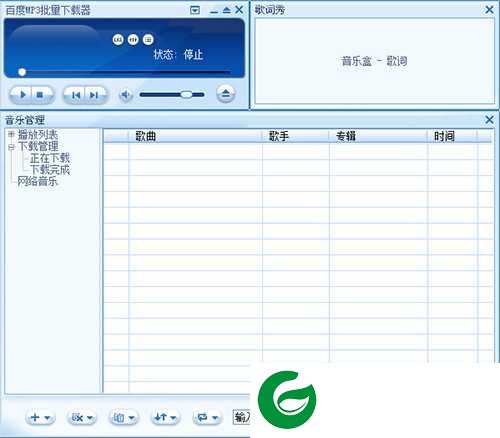Screen dimensions: 500x438
Task: Select 网络音乐 in the tree
Action: click(x=38, y=181)
